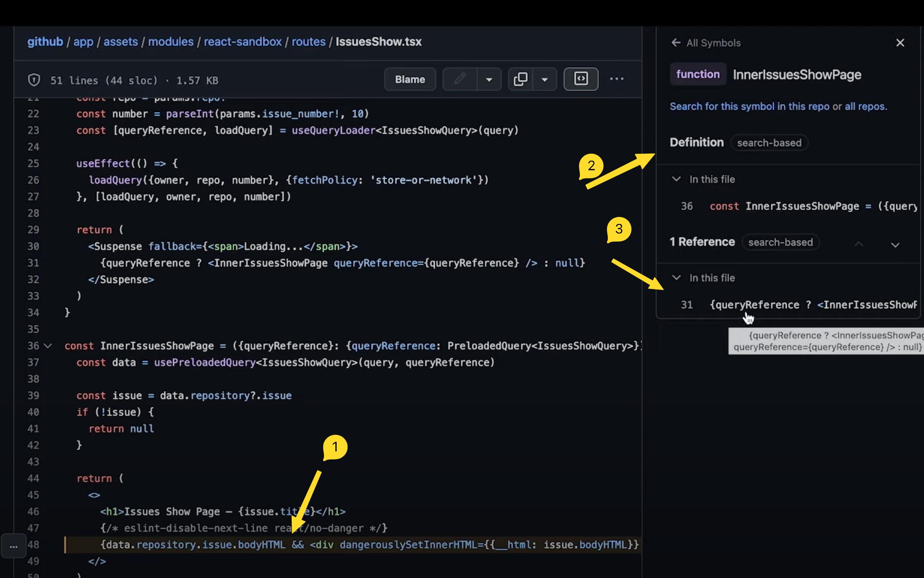Open dropdown next to copy icon
This screenshot has width=924, height=578.
pos(545,79)
